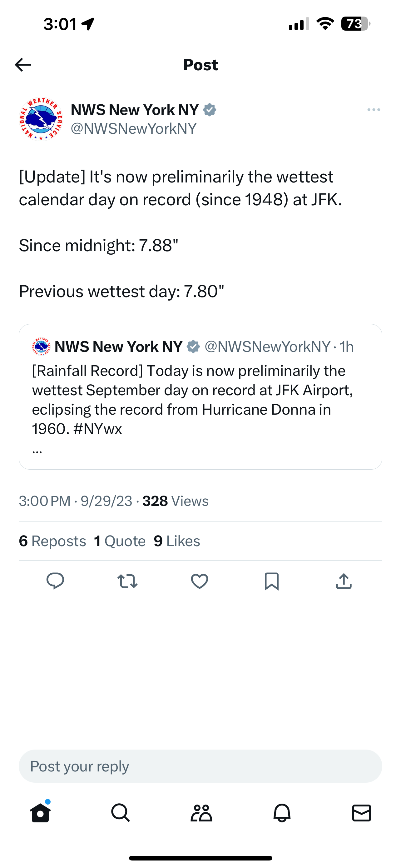401x868 pixels.
Task: Like the post with heart icon
Action: click(x=199, y=581)
